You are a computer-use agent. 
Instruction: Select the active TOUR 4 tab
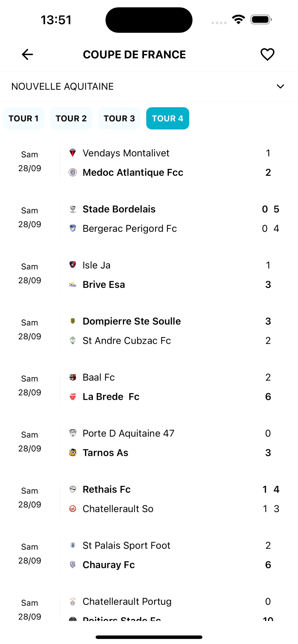pos(167,119)
